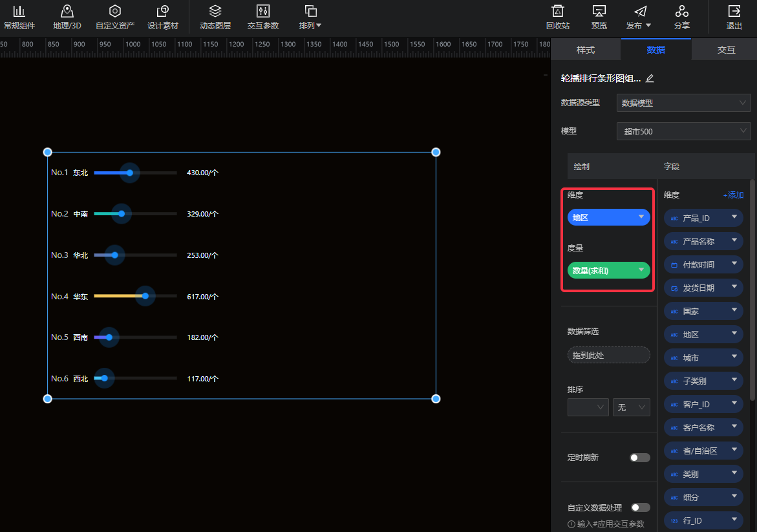Screen dimensions: 757x532
Task: Switch to the 样式 tab
Action: (586, 50)
